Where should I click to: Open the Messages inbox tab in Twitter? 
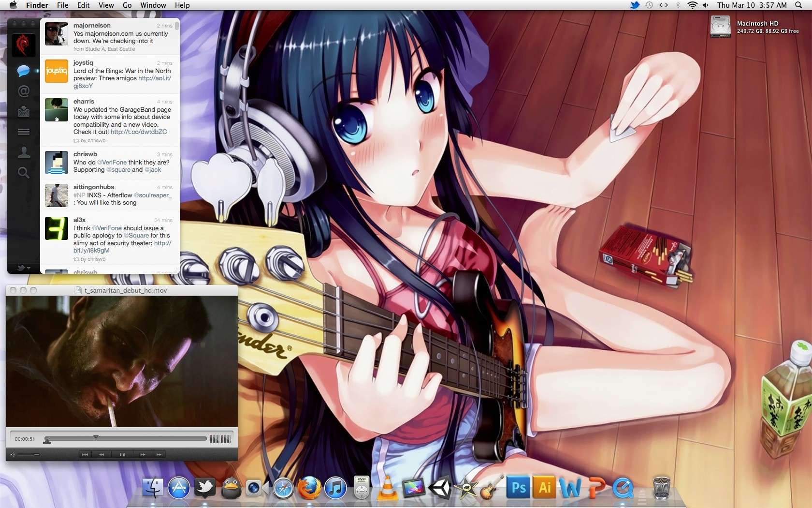tap(23, 112)
